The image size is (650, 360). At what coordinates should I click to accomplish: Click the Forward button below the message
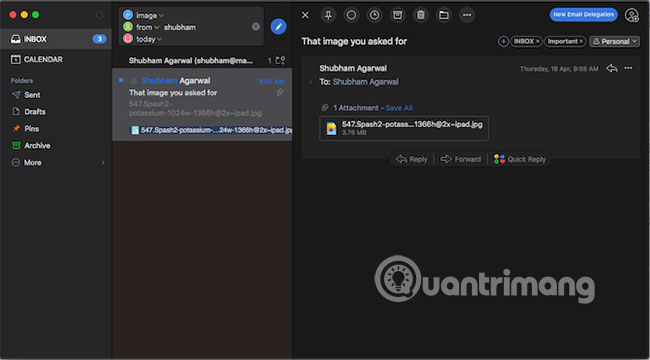pyautogui.click(x=461, y=159)
